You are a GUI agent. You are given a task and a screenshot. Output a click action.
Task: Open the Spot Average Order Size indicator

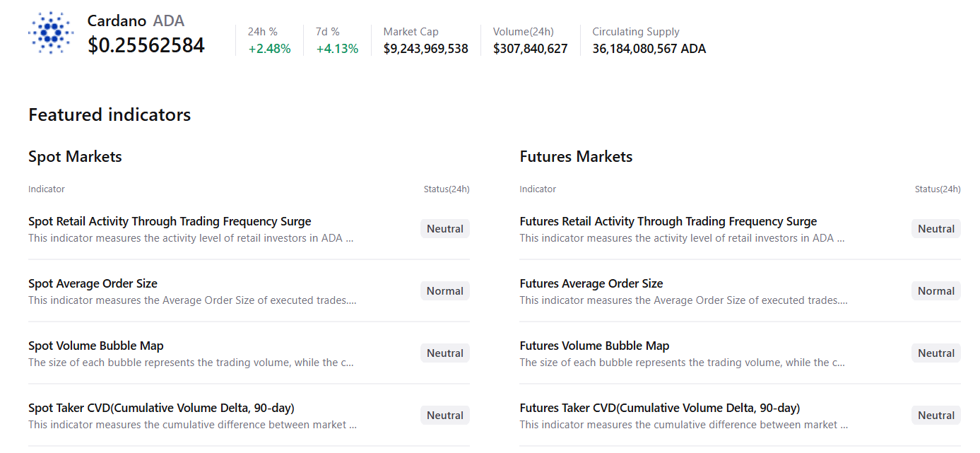(x=93, y=283)
